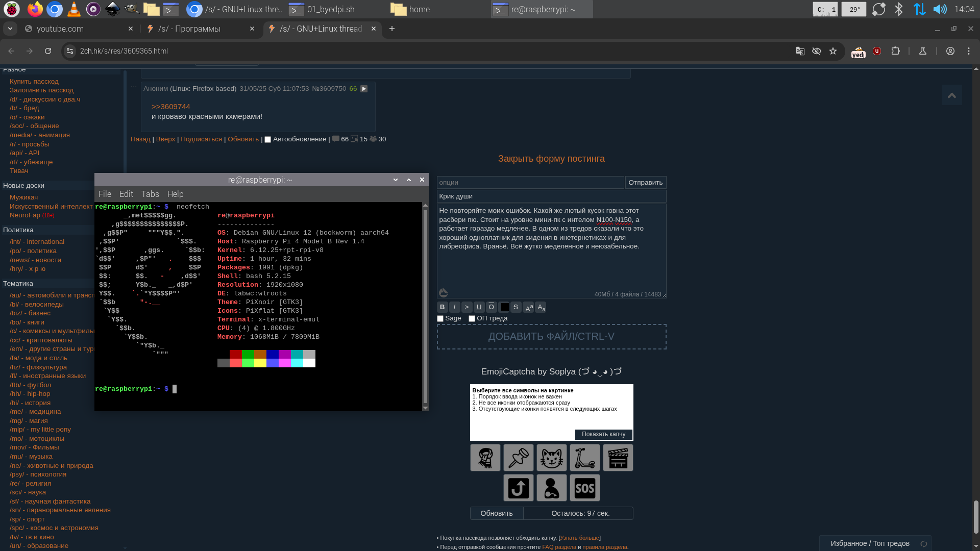The width and height of the screenshot is (980, 551).
Task: Open the browser extensions puzzle icon
Action: point(895,51)
